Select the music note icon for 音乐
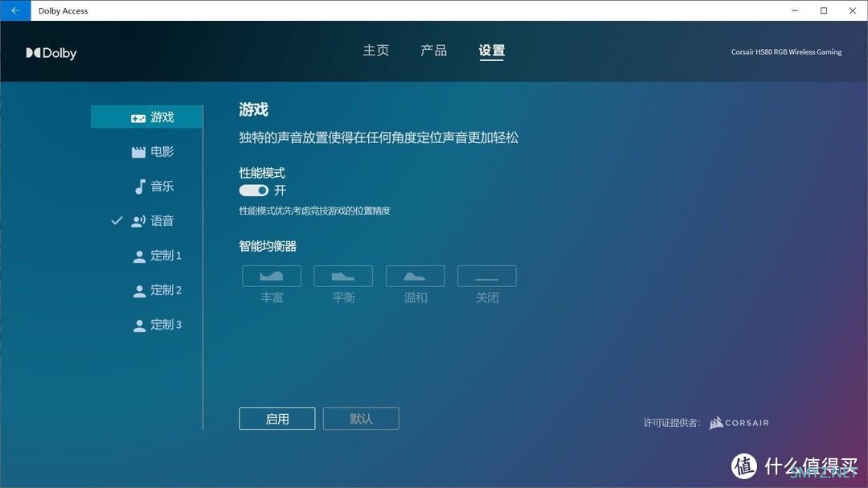The width and height of the screenshot is (868, 488). 140,187
